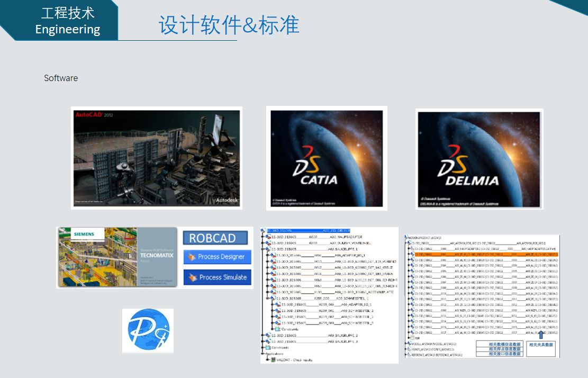This screenshot has height=378, width=588.
Task: Expand the MODELL_AF05410 tree node
Action: pyautogui.click(x=406, y=344)
